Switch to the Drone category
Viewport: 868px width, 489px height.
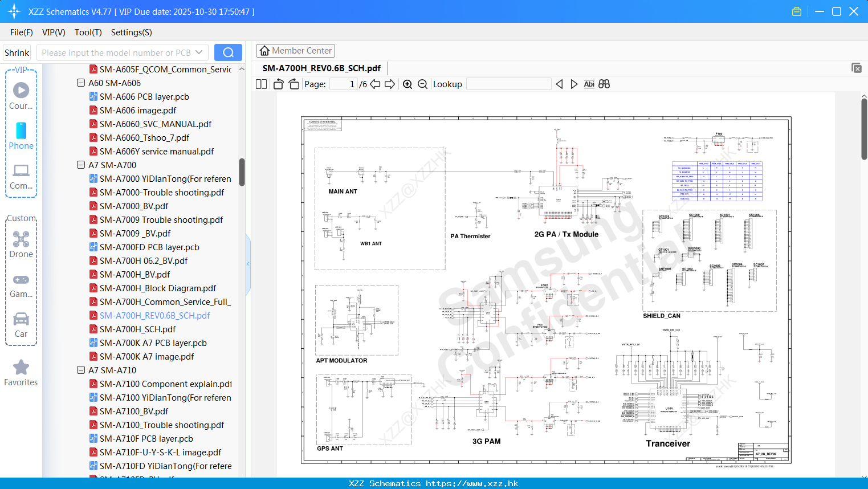tap(21, 244)
